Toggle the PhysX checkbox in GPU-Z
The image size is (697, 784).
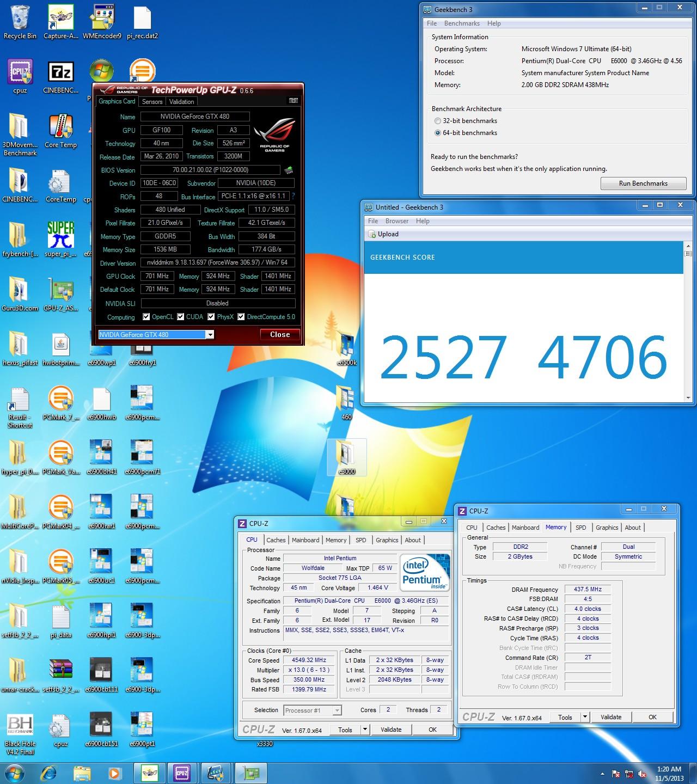(211, 317)
